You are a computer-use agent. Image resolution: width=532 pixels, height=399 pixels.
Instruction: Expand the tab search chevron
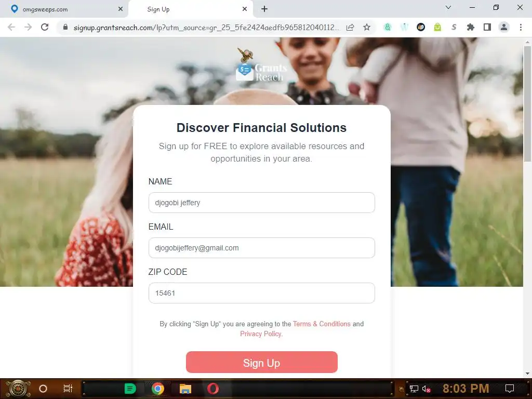point(448,7)
